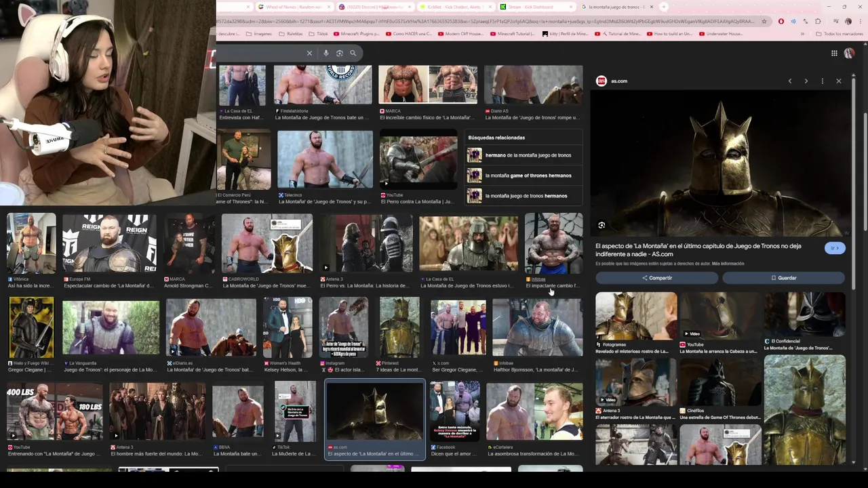Open the eCartelera transformation thumbnail
The image size is (868, 488).
(x=534, y=411)
